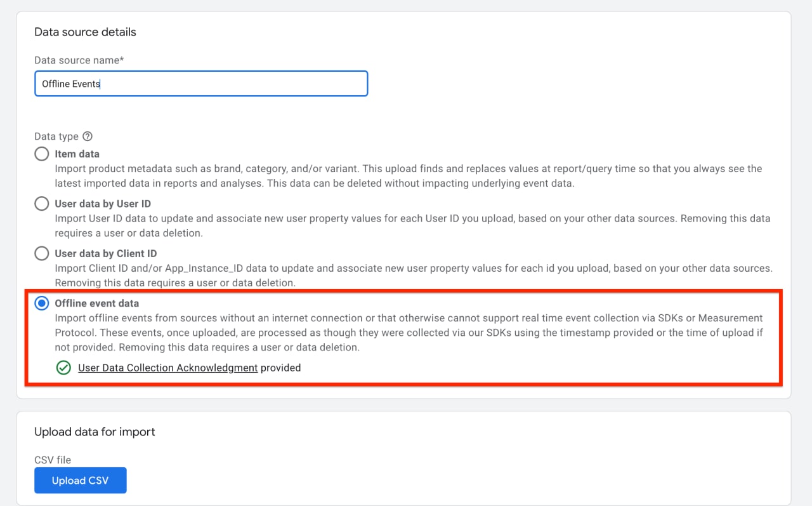Click the "Data source details" heading
Screen dimensions: 812x506
[85, 32]
